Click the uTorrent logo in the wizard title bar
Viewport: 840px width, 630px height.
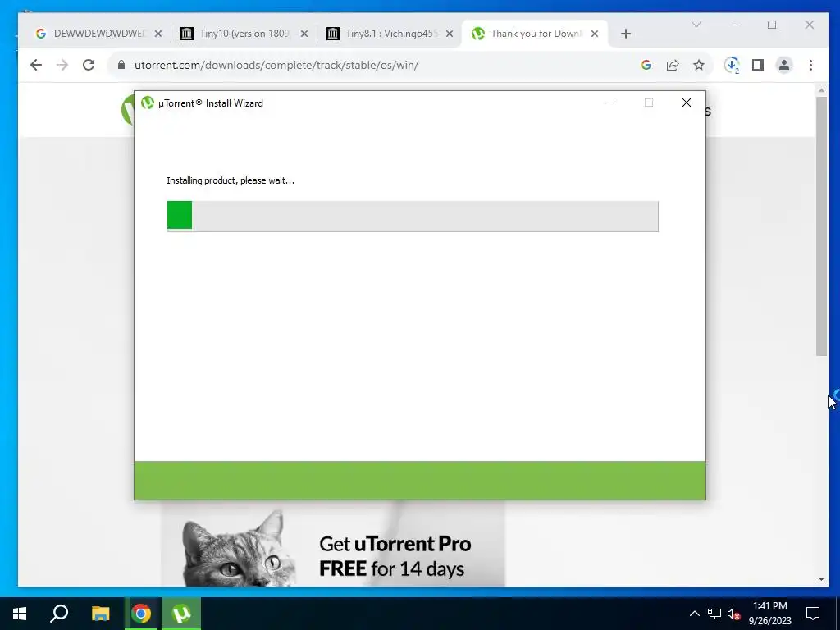148,103
